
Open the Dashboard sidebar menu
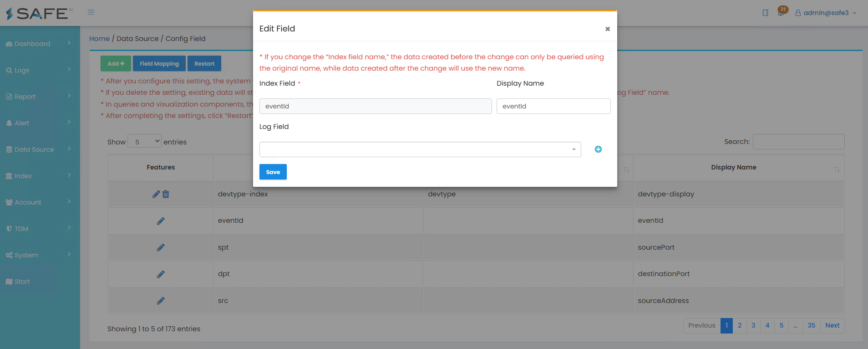(x=40, y=44)
